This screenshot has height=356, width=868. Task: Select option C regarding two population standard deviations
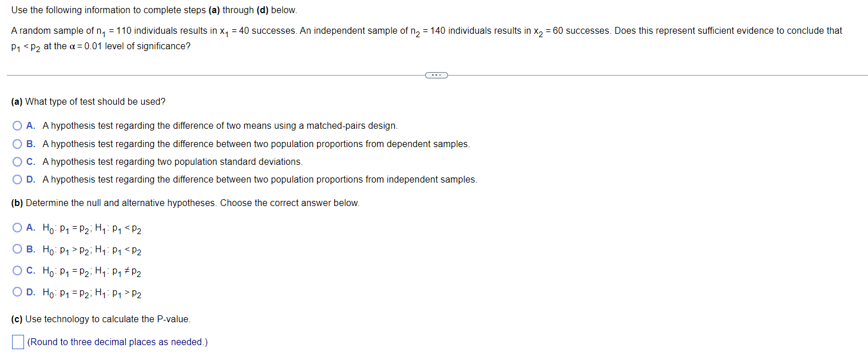coord(17,161)
